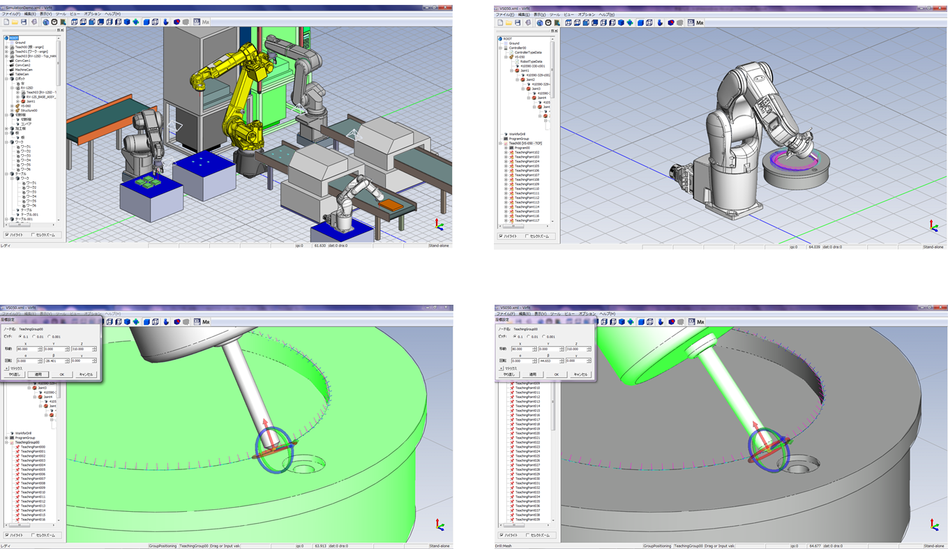Click hand pointer icon in SimulationDemo toolbar

(x=165, y=22)
